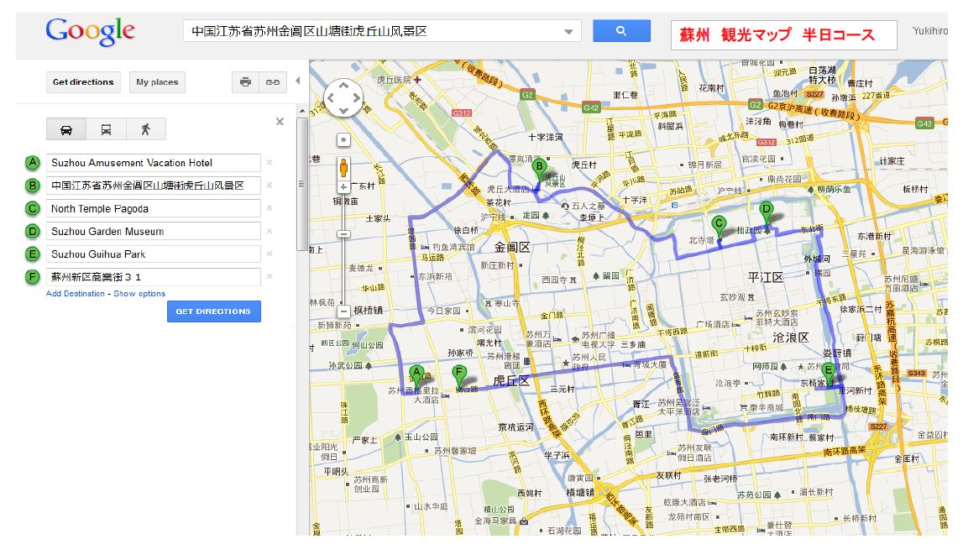Remove North Temple Pagoda destination

coord(269,208)
